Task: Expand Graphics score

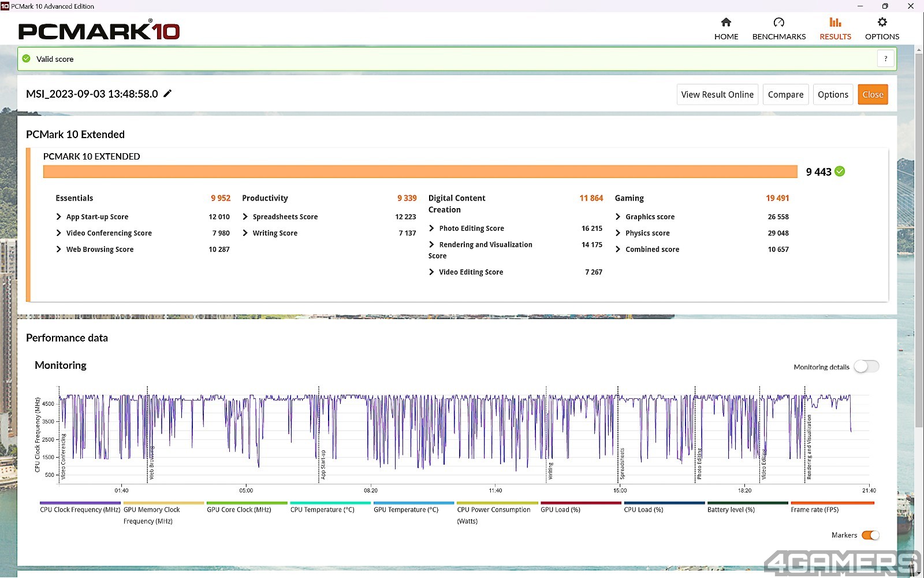Action: click(618, 217)
